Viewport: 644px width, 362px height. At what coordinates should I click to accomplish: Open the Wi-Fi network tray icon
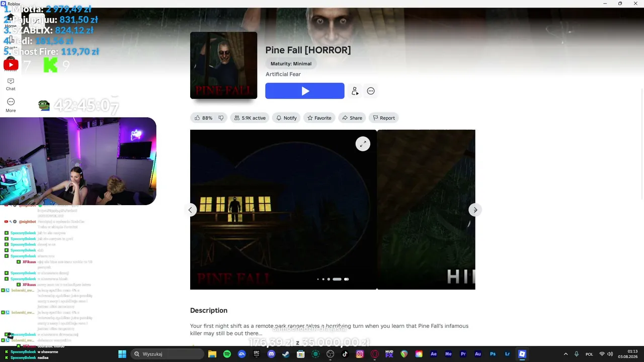[602, 354]
